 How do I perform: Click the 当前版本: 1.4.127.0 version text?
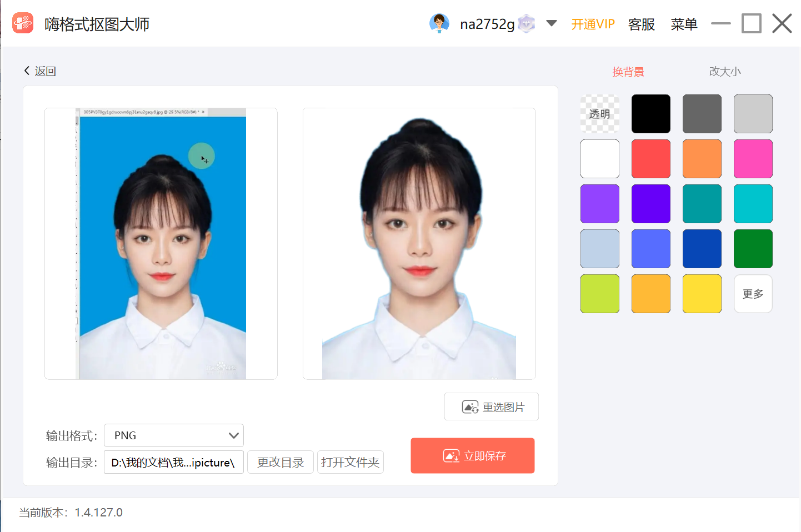(71, 513)
